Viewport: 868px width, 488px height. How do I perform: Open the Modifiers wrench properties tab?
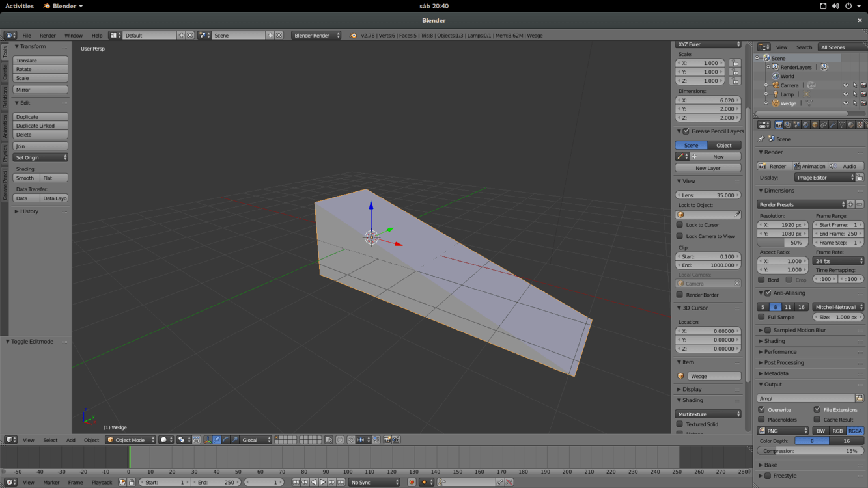(833, 124)
